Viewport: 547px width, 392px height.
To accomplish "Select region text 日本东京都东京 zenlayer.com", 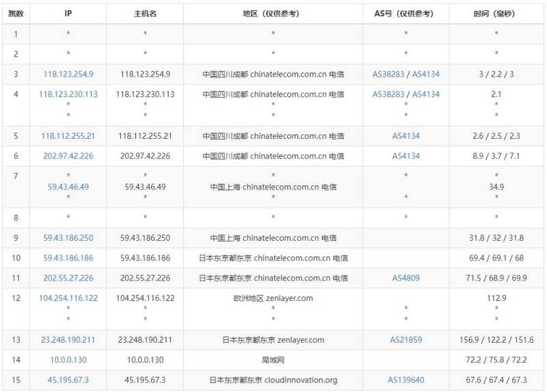I will click(273, 339).
